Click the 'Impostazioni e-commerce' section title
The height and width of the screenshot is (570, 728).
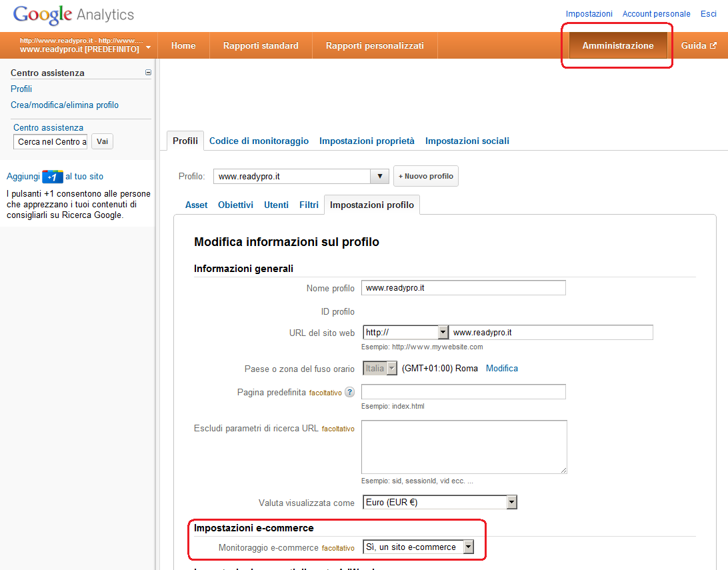pos(254,528)
